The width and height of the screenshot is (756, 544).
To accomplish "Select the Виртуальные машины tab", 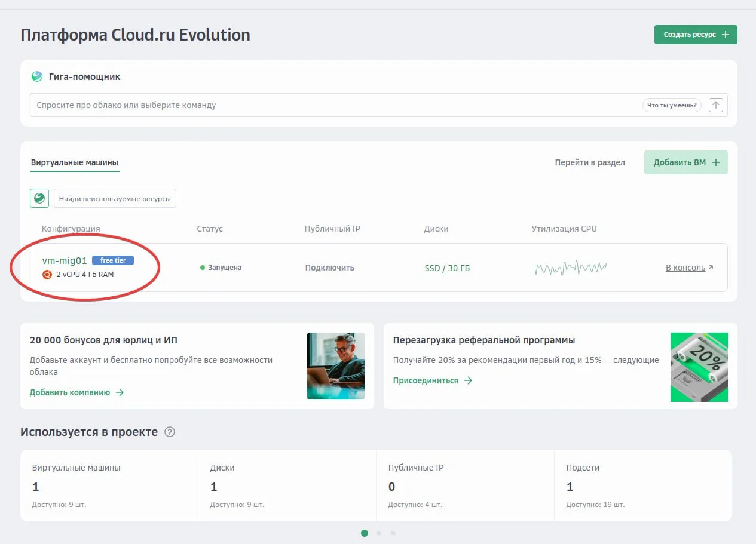I will tap(75, 162).
